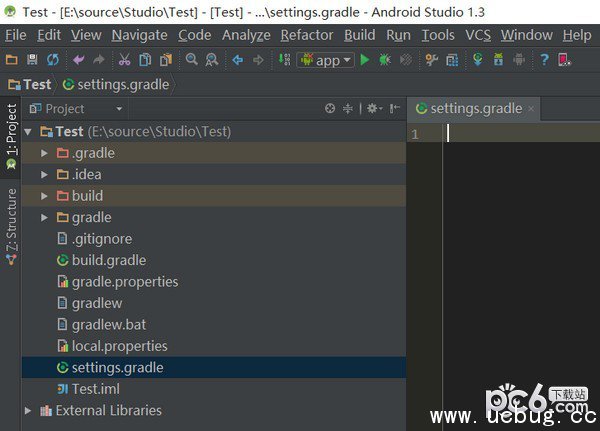Open the Navigate menu
600x431 pixels.
140,35
